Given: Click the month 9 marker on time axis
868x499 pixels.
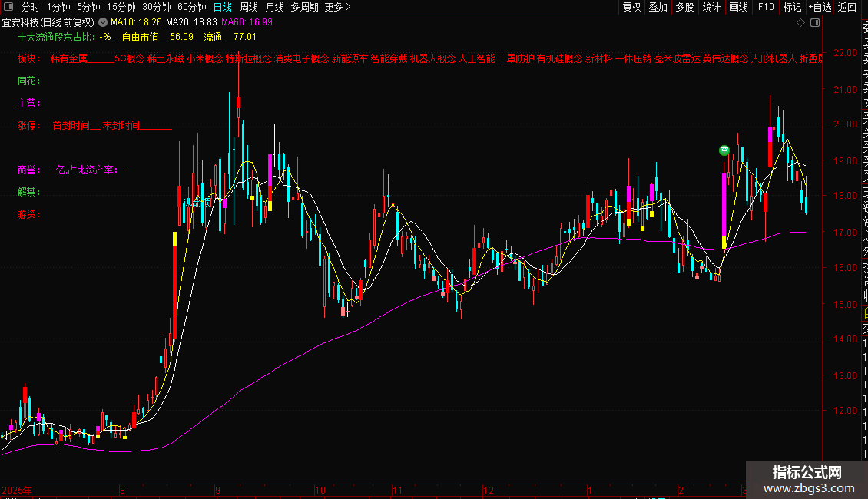Looking at the screenshot, I should point(217,490).
